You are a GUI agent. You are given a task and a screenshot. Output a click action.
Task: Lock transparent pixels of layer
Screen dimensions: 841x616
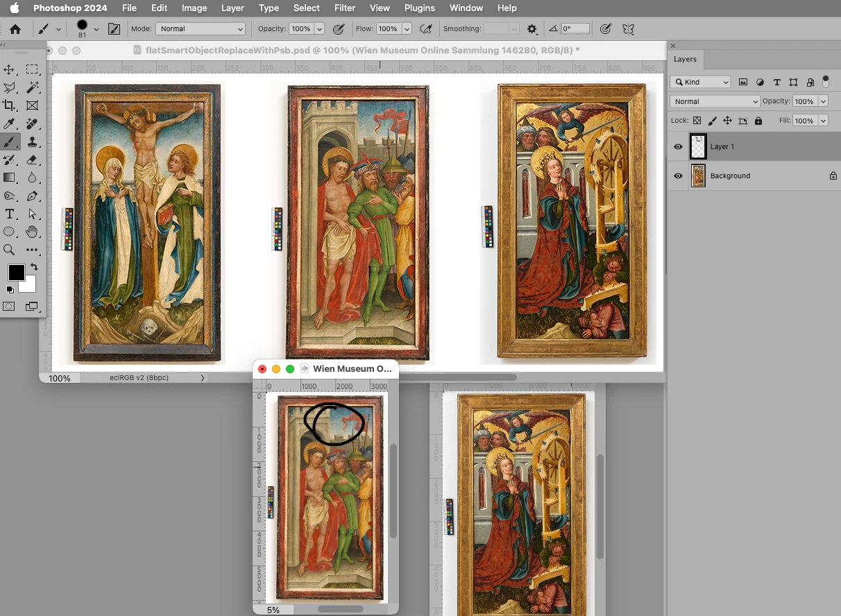click(697, 121)
